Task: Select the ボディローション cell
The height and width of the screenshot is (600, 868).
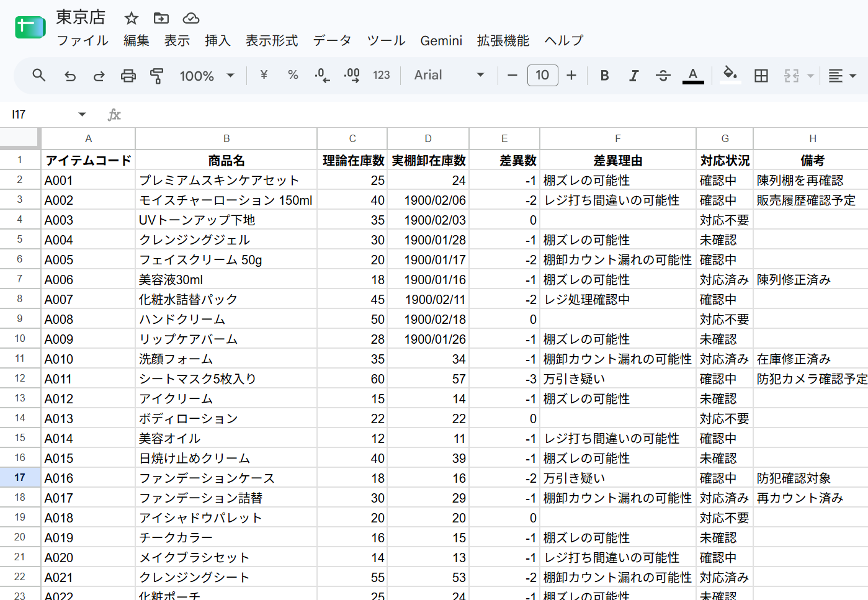Action: 226,418
